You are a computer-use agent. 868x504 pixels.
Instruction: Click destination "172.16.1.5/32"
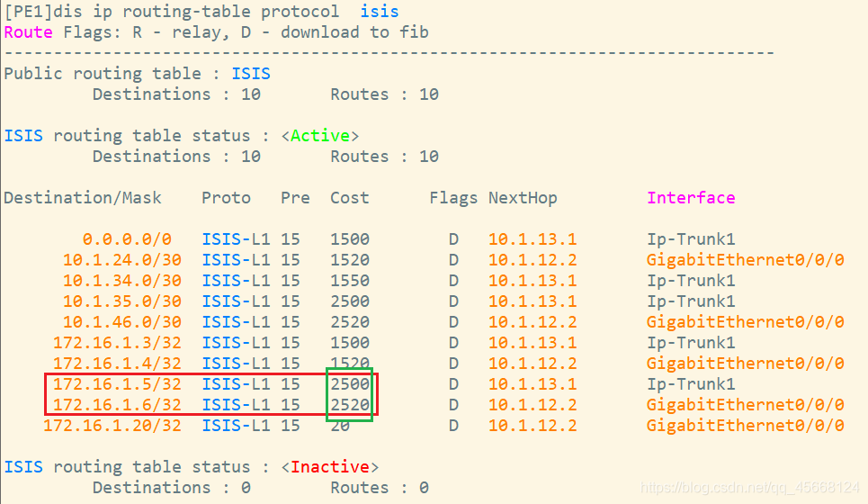coord(117,383)
